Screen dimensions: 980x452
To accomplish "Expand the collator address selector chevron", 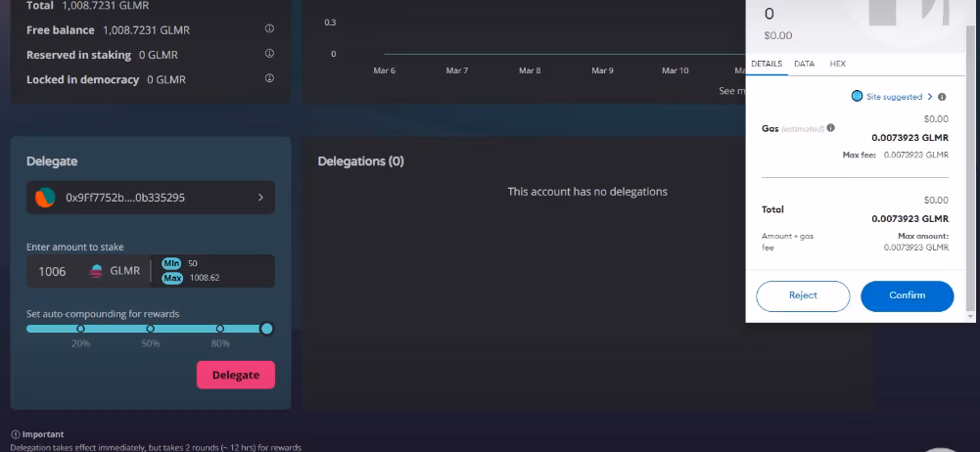I will pos(260,198).
